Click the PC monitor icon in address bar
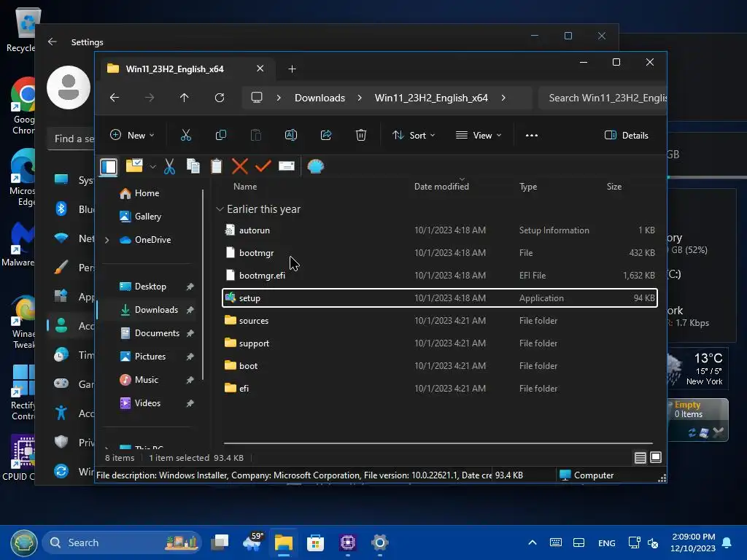Image resolution: width=747 pixels, height=560 pixels. [x=257, y=98]
